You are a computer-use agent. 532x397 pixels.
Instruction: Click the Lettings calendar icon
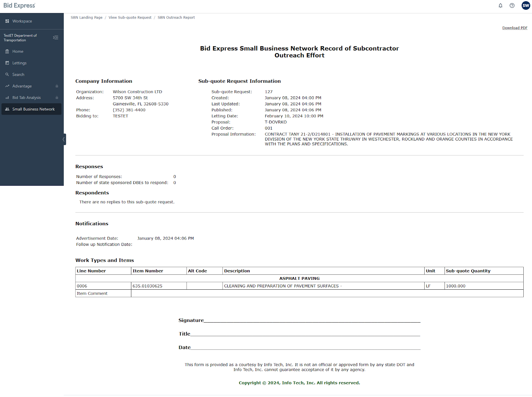[x=7, y=63]
